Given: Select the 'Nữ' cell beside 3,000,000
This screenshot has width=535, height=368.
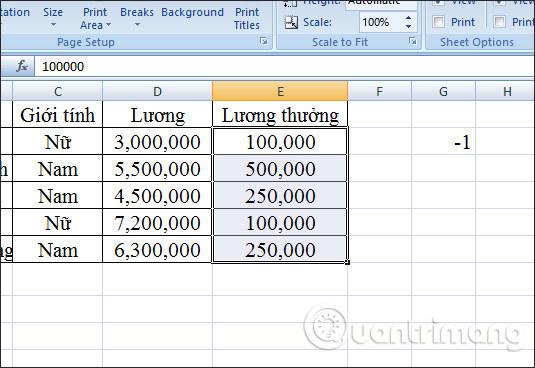Looking at the screenshot, I should coord(58,142).
